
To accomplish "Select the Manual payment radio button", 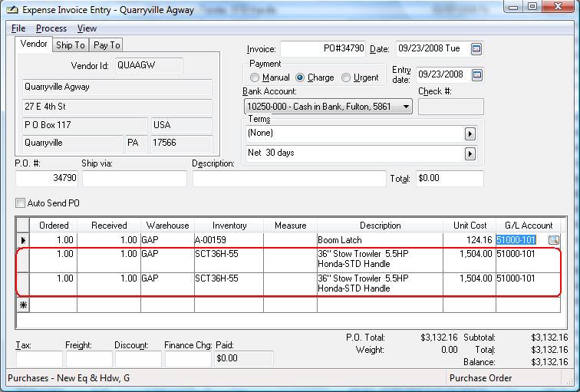I will (x=255, y=77).
